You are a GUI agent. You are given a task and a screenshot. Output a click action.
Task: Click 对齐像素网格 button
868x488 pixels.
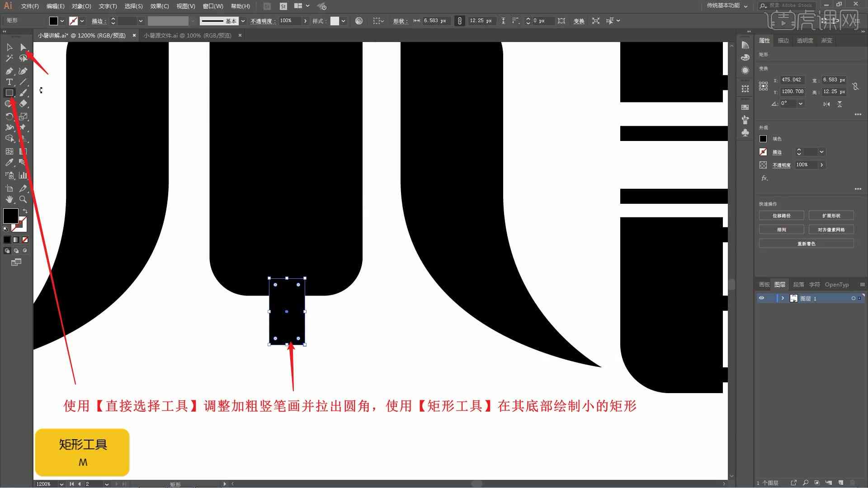pos(831,230)
